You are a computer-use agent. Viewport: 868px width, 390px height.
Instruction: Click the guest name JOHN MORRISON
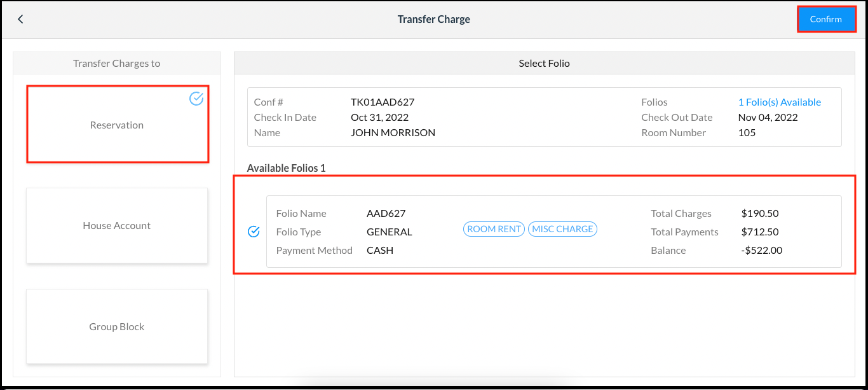(392, 132)
